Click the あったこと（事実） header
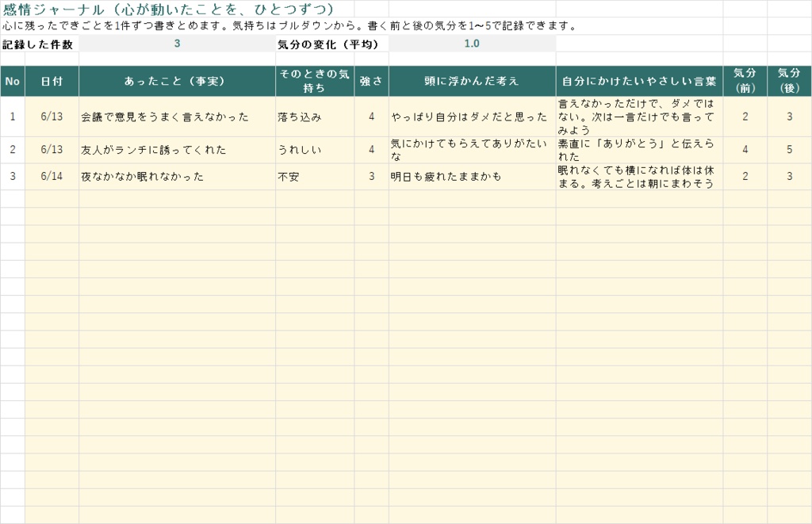The height and width of the screenshot is (524, 812). [x=177, y=82]
